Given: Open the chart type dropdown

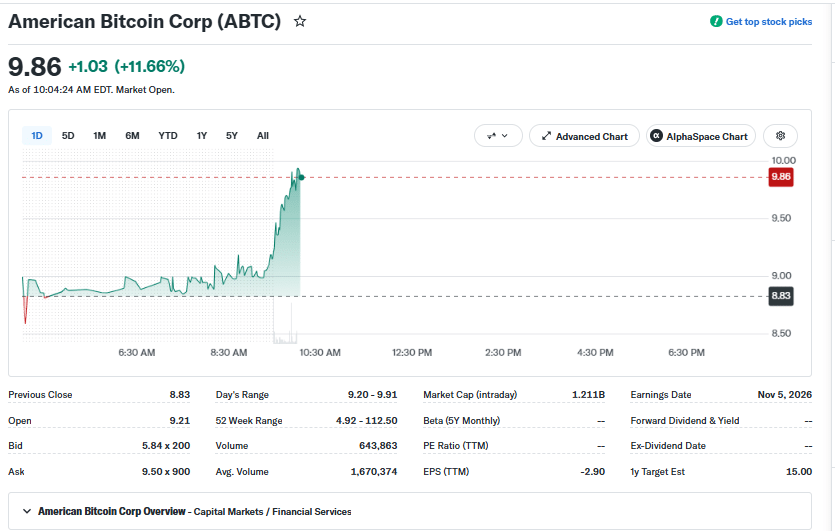Looking at the screenshot, I should tap(498, 136).
